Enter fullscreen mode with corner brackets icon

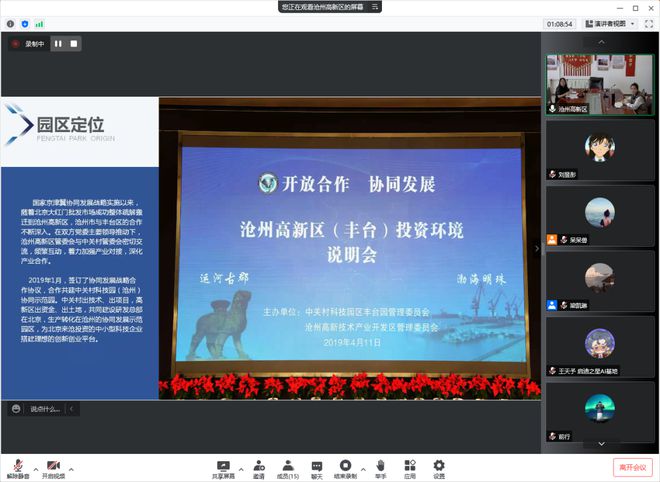(x=649, y=24)
